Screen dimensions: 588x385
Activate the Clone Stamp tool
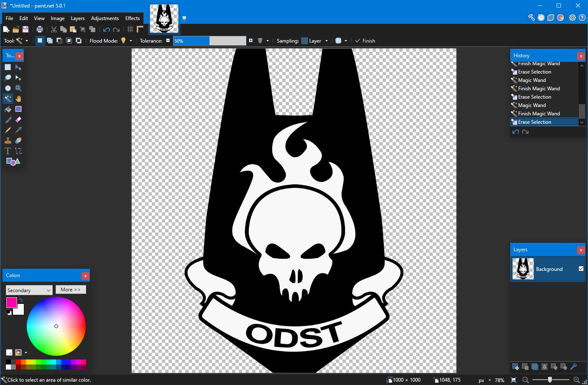8,140
